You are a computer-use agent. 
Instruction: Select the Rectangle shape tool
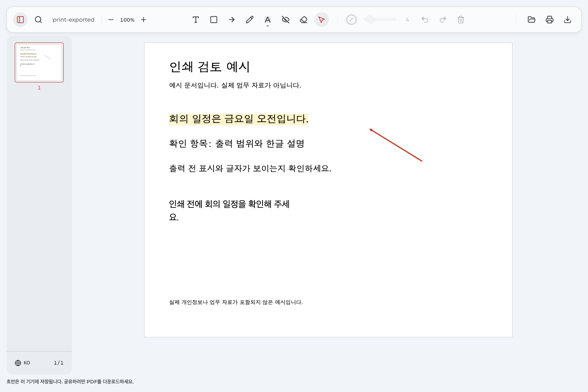(x=214, y=20)
